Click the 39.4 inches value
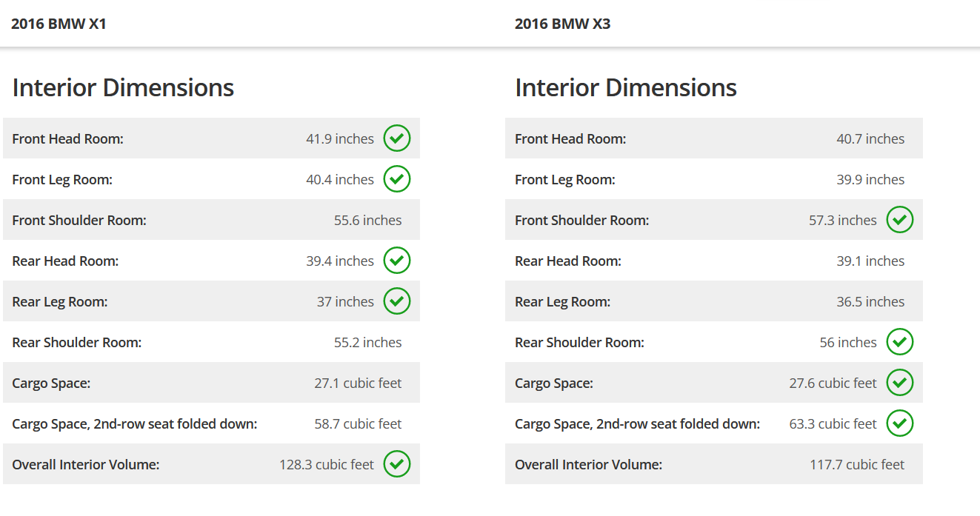 coord(340,261)
